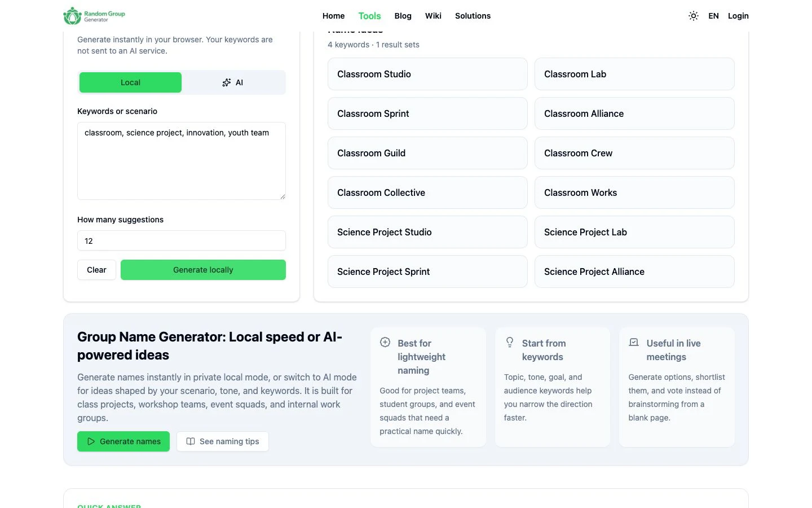Switch to Local generation mode

(x=130, y=82)
